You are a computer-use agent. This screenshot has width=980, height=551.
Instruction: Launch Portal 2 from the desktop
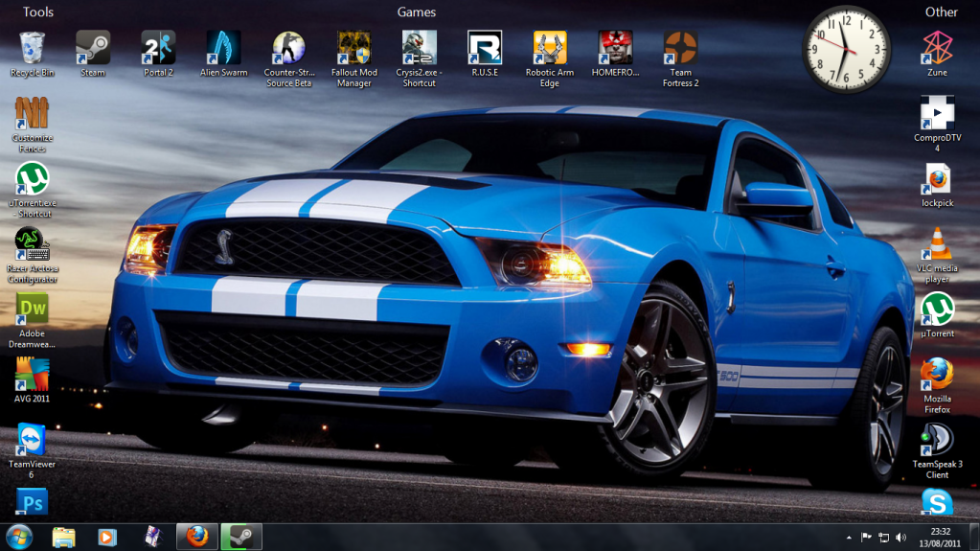[x=158, y=49]
